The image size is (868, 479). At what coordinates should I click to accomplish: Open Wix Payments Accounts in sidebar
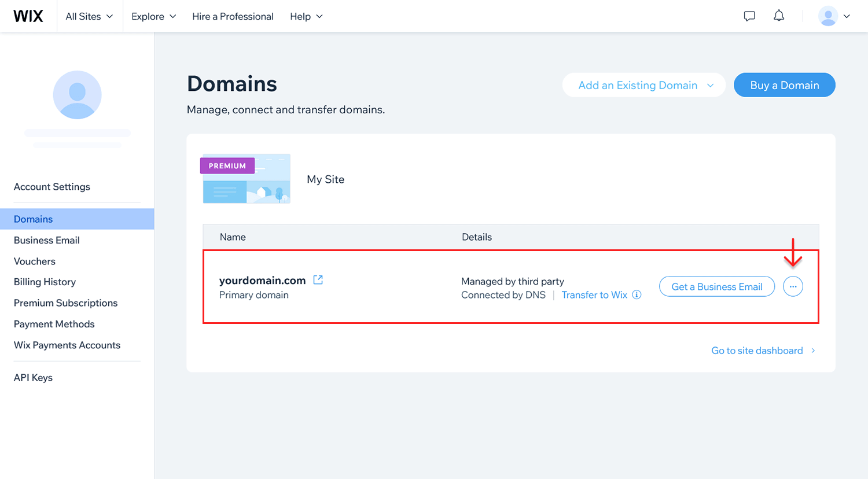pyautogui.click(x=67, y=345)
